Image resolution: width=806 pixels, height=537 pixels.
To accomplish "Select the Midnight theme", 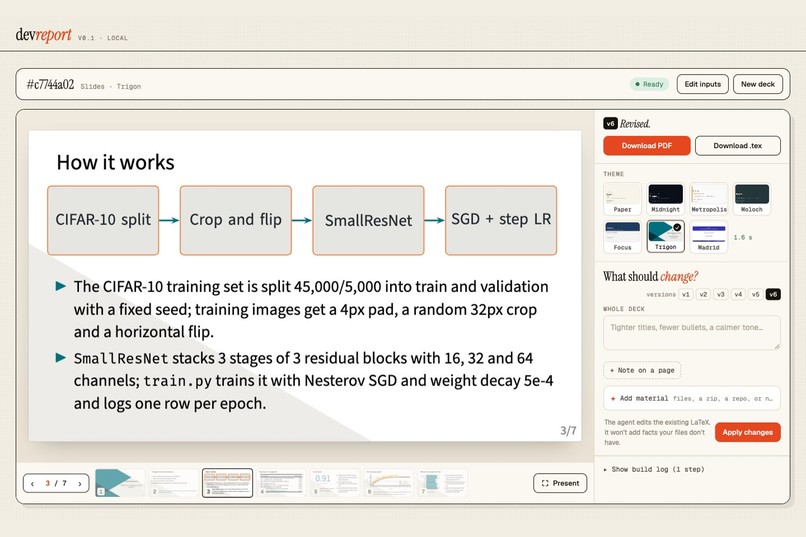I will [666, 198].
